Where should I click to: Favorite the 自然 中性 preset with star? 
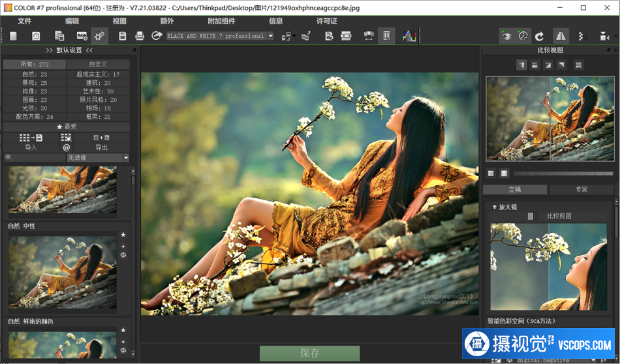click(123, 235)
